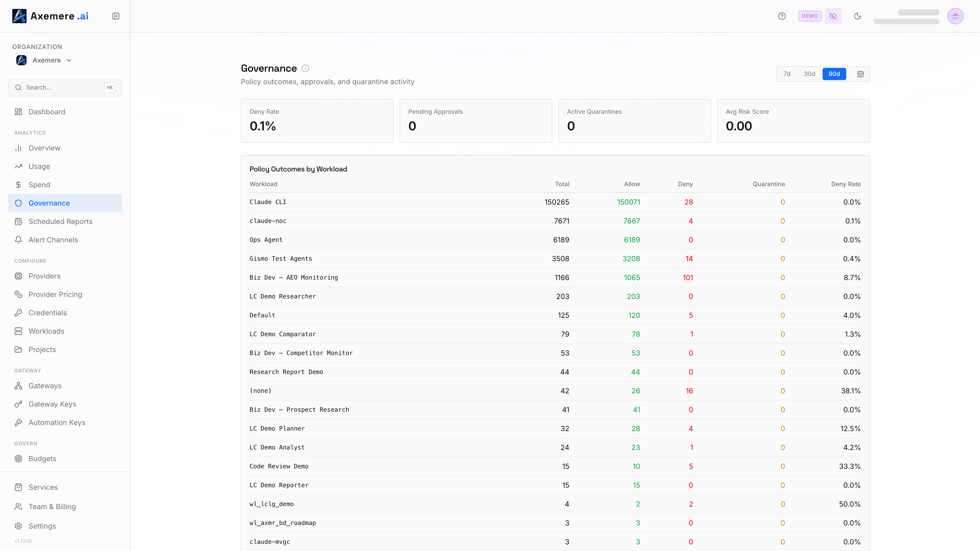Viewport: 980px width, 551px height.
Task: Open the custom date range calendar icon
Action: 861,74
